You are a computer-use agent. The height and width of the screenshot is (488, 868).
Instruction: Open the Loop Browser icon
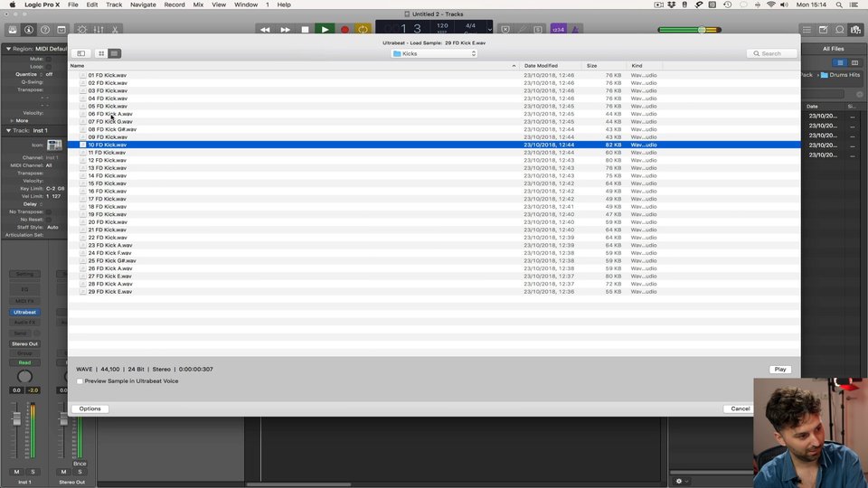[x=840, y=29]
